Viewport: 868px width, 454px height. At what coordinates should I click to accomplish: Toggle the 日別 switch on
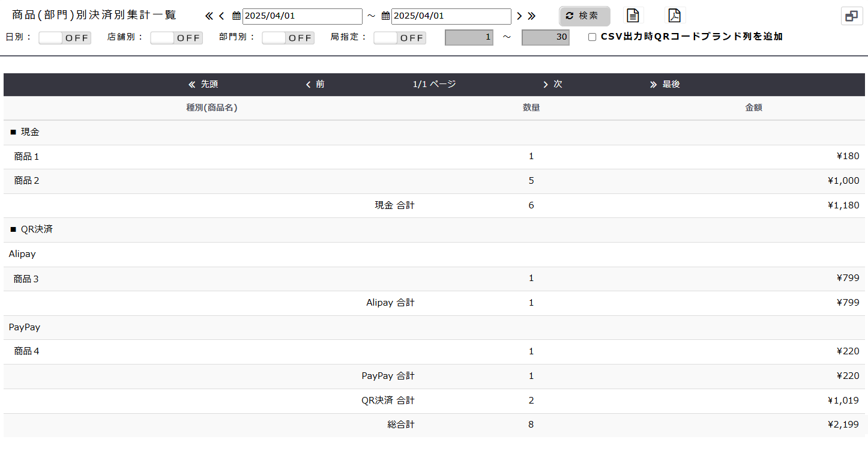(65, 38)
